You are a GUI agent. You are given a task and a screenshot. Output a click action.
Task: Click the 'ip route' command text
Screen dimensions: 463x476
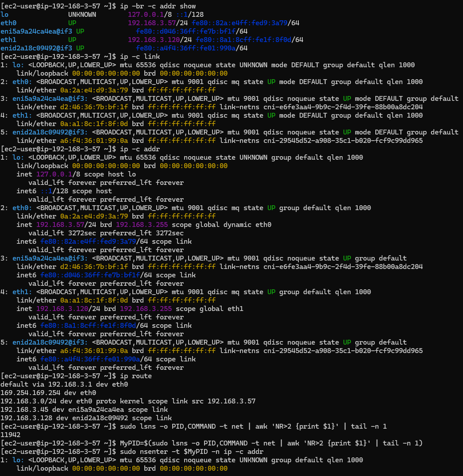coord(136,376)
